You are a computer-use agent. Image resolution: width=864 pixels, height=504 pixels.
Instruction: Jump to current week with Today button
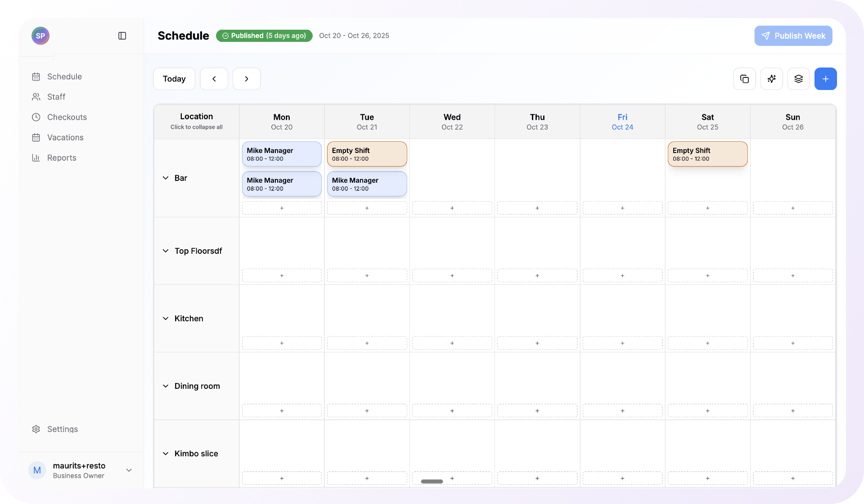174,79
